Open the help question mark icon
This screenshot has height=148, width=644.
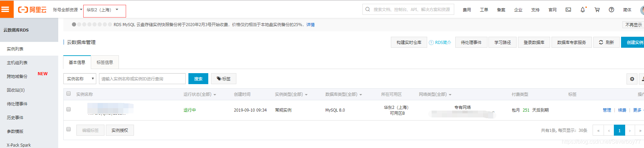(611, 10)
